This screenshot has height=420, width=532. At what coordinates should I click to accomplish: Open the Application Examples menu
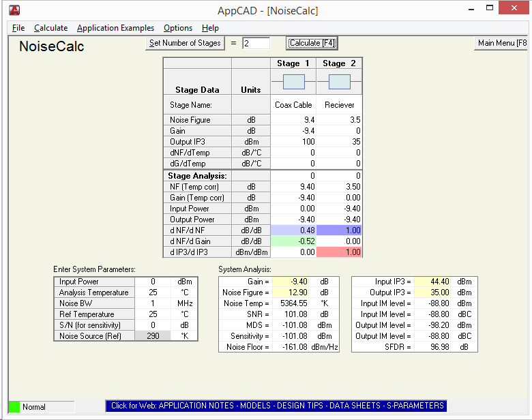(115, 28)
